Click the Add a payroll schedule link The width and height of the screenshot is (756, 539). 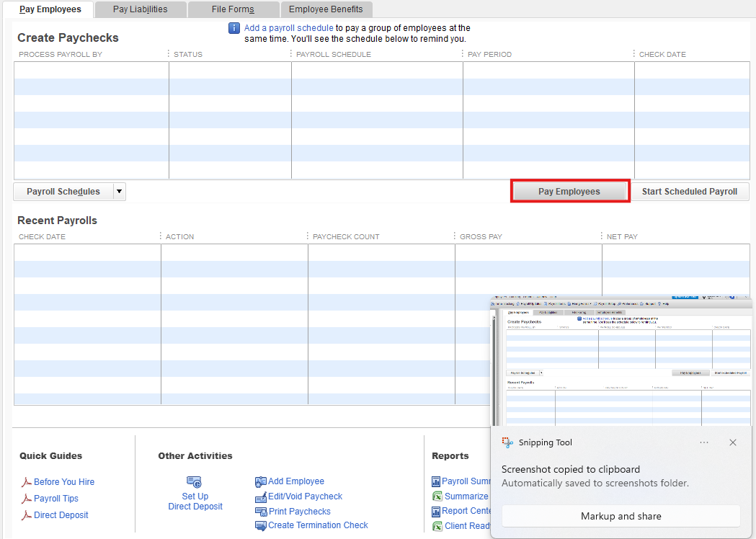tap(288, 28)
